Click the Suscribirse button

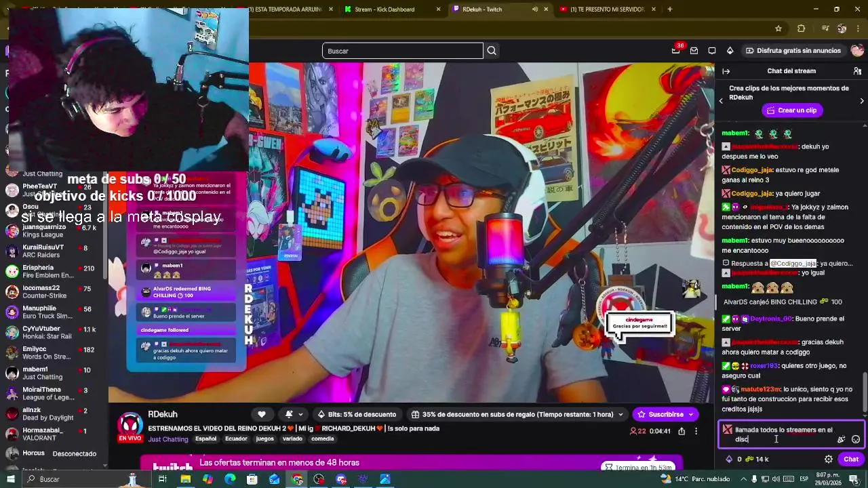point(665,414)
